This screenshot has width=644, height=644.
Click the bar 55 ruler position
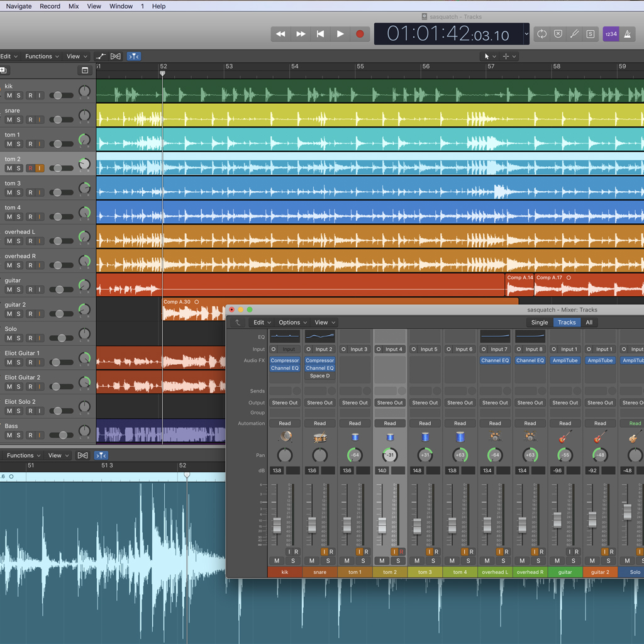coord(360,67)
